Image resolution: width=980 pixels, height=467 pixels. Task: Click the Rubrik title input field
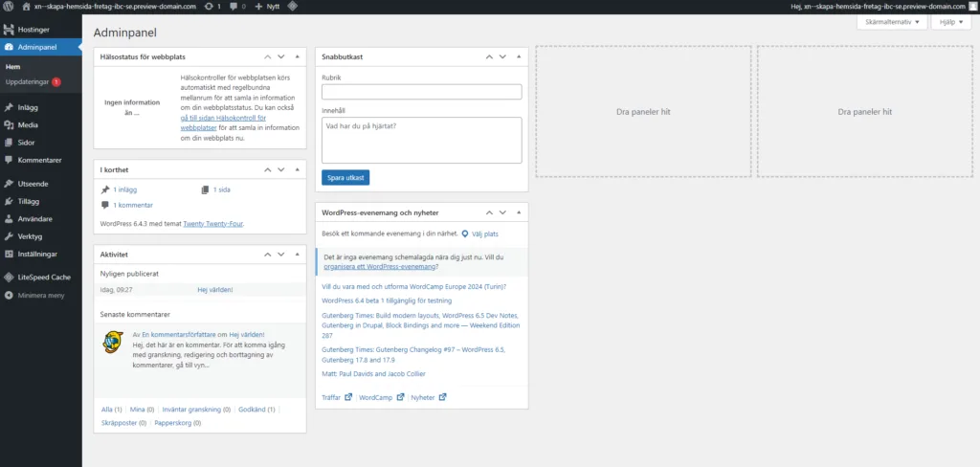coord(422,92)
